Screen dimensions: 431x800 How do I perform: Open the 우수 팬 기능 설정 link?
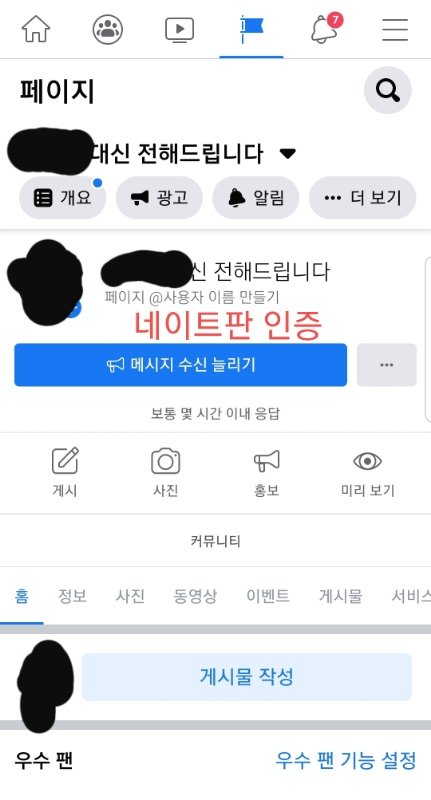[346, 760]
